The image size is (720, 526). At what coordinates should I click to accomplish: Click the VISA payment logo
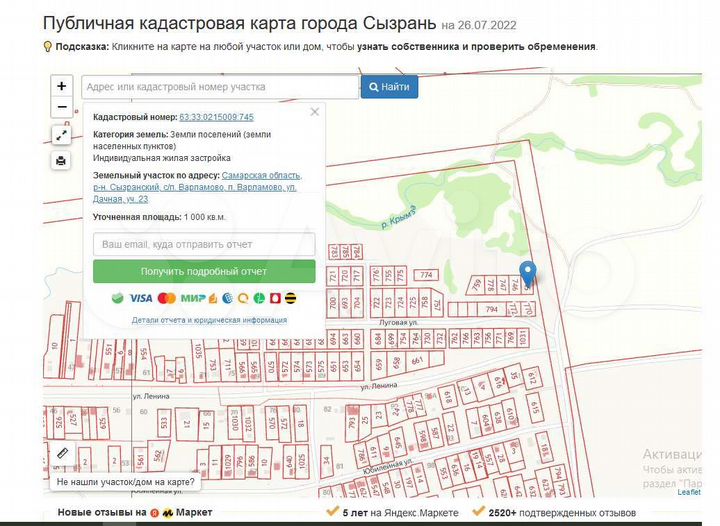(141, 298)
